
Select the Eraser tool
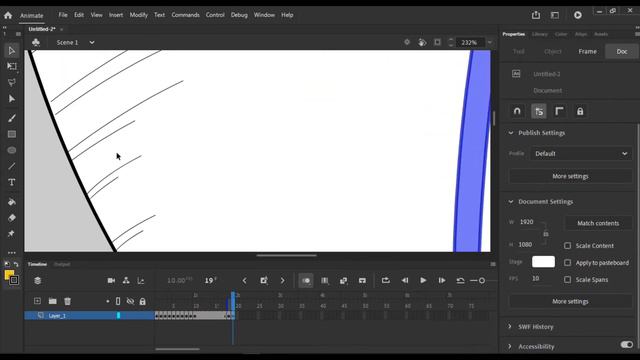(11, 218)
